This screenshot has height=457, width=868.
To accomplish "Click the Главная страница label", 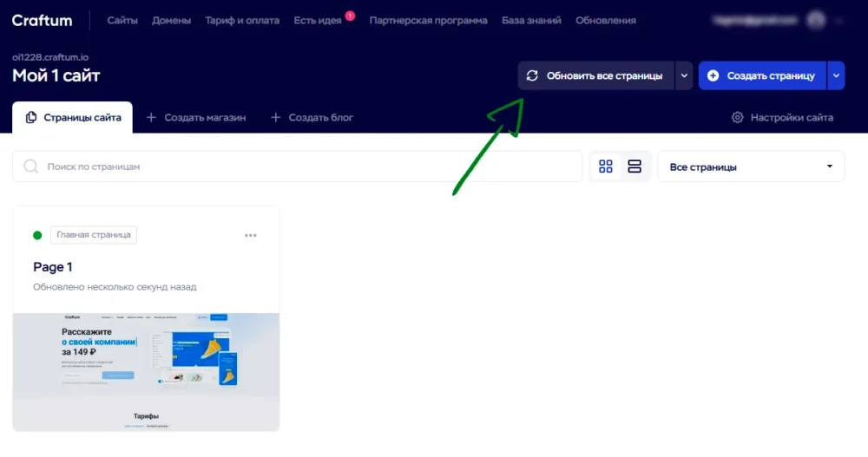I will pyautogui.click(x=94, y=235).
